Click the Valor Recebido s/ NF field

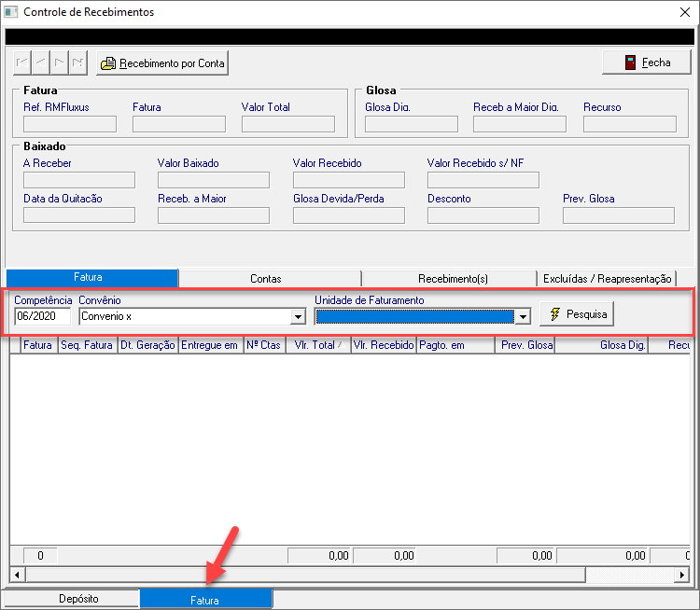pyautogui.click(x=483, y=180)
